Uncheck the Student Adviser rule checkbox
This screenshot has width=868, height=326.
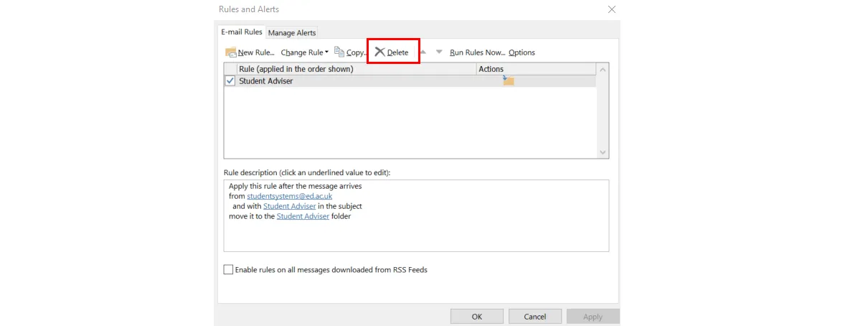coord(230,81)
